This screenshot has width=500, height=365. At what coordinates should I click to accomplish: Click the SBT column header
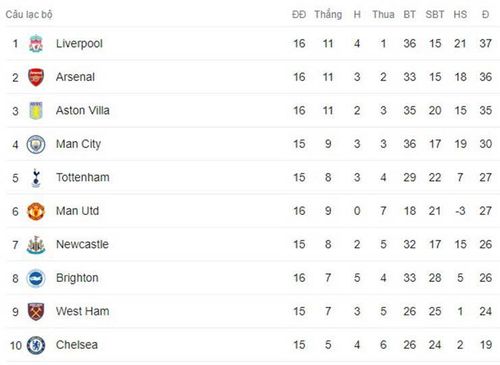435,15
